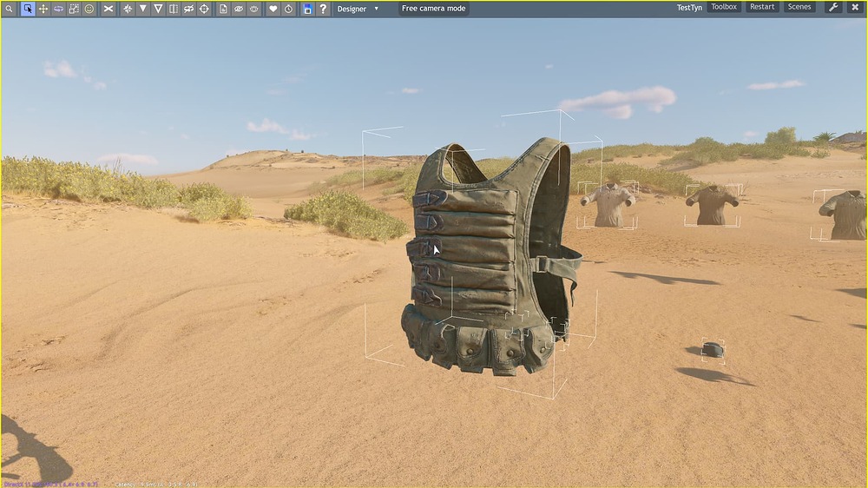Open the Scenes menu

(x=799, y=7)
